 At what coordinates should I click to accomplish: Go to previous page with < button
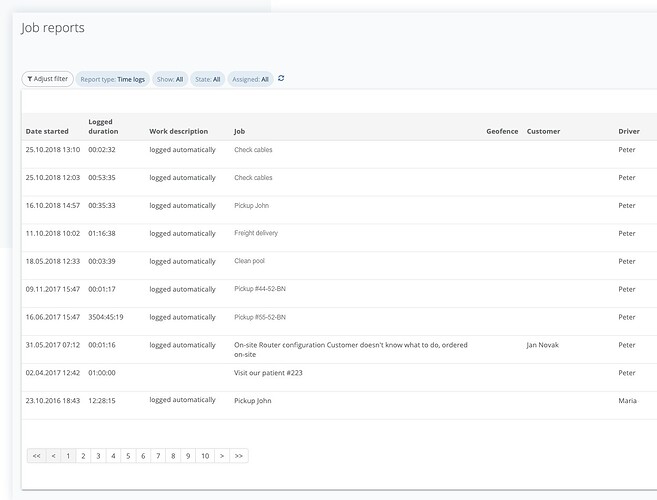(x=53, y=456)
